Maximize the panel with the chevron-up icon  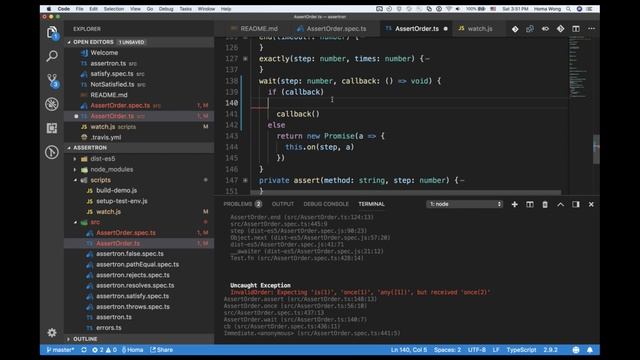pos(560,204)
